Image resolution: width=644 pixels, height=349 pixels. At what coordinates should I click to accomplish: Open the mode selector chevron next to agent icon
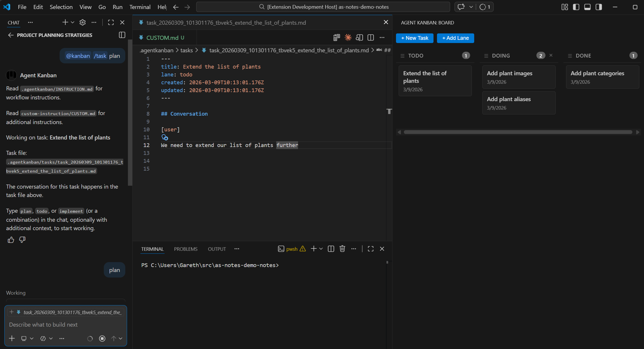click(x=32, y=338)
